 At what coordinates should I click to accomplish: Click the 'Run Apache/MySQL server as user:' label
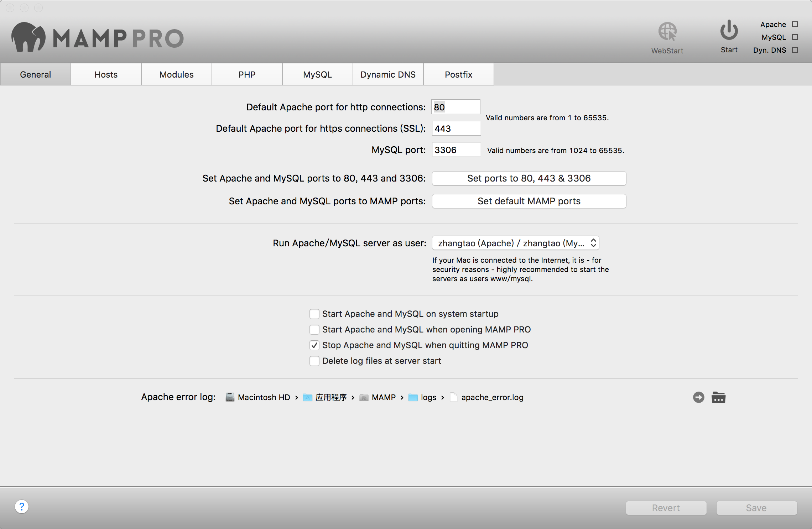point(349,243)
